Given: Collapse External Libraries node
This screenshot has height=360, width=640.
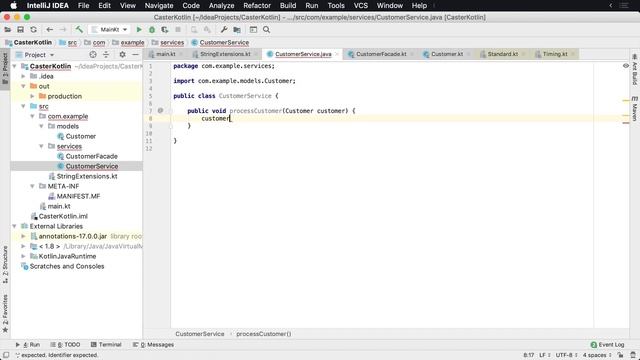Looking at the screenshot, I should pos(14,226).
